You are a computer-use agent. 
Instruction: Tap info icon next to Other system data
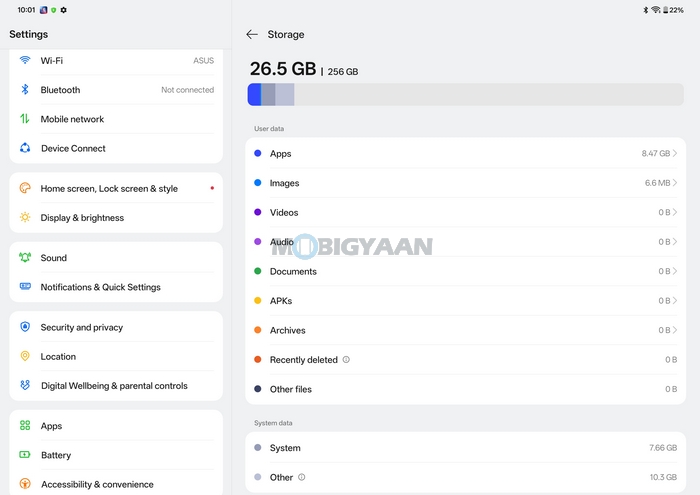click(x=302, y=478)
